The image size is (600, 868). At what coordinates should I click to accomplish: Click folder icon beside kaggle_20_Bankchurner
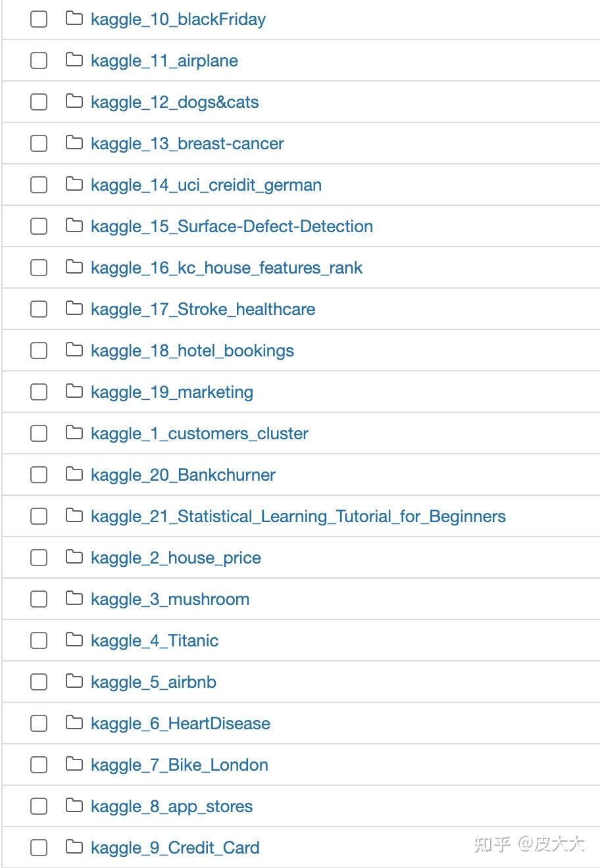tap(74, 474)
